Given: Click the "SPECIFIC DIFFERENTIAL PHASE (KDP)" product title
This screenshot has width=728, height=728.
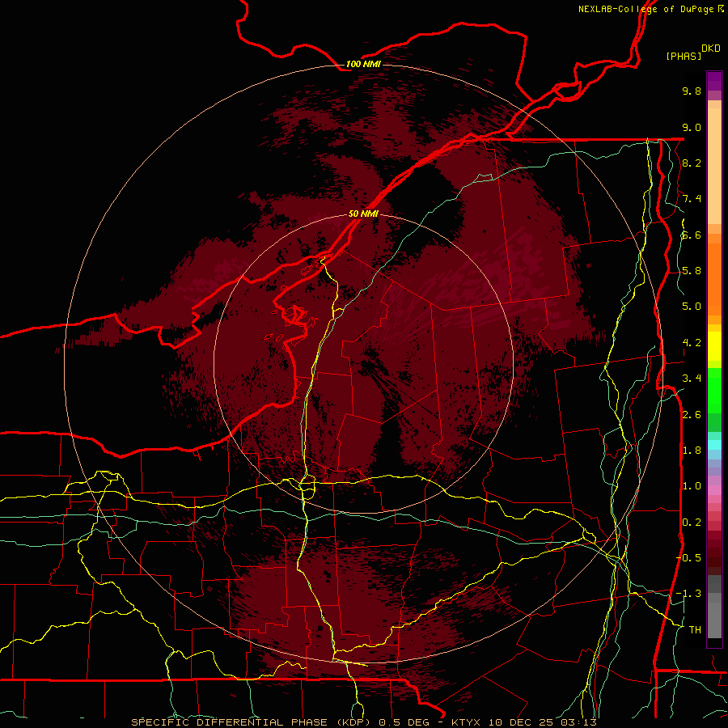Looking at the screenshot, I should 252,722.
